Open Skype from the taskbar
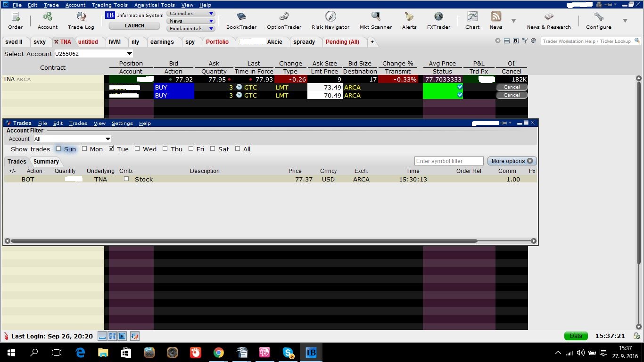This screenshot has height=362, width=644. tap(288, 352)
